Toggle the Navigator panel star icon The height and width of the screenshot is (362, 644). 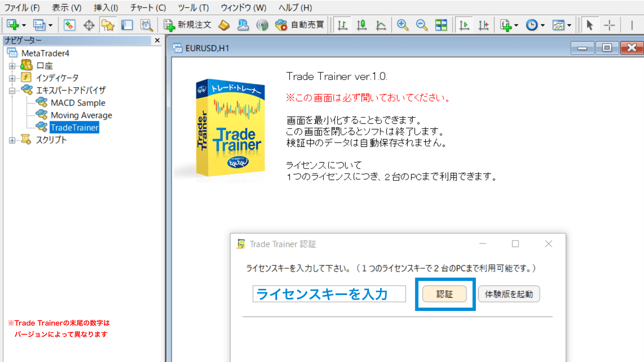(108, 25)
